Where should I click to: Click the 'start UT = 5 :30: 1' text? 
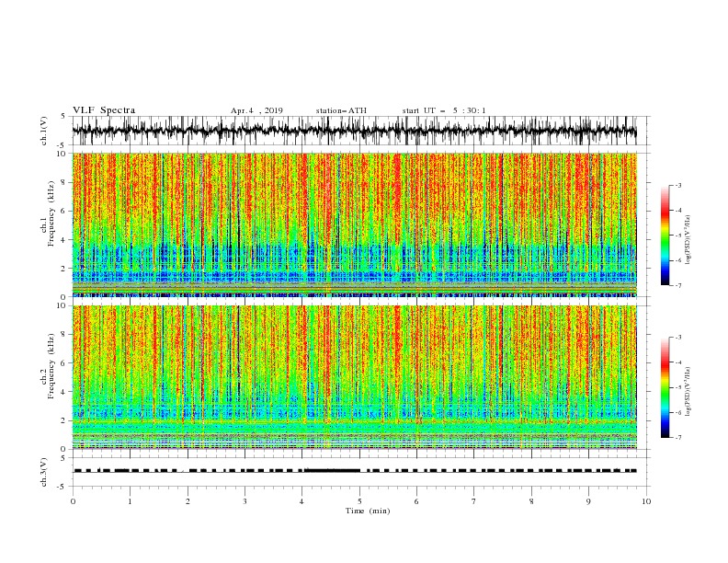(x=444, y=110)
